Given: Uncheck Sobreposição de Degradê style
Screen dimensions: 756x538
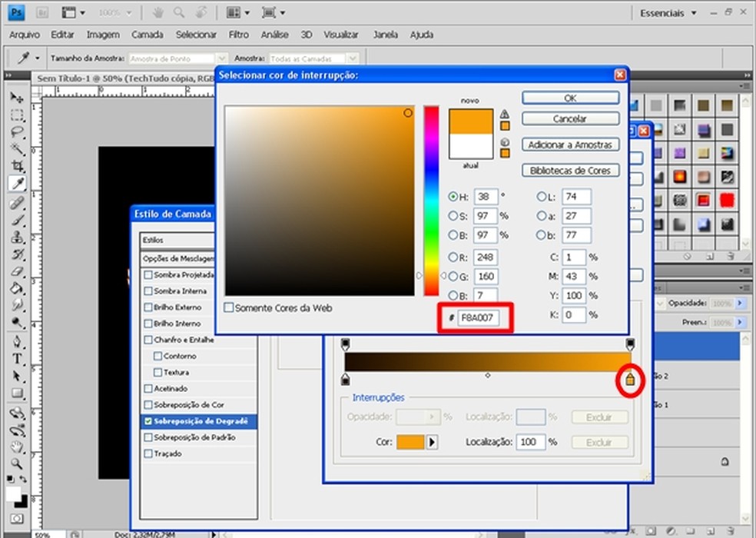Looking at the screenshot, I should (x=148, y=421).
